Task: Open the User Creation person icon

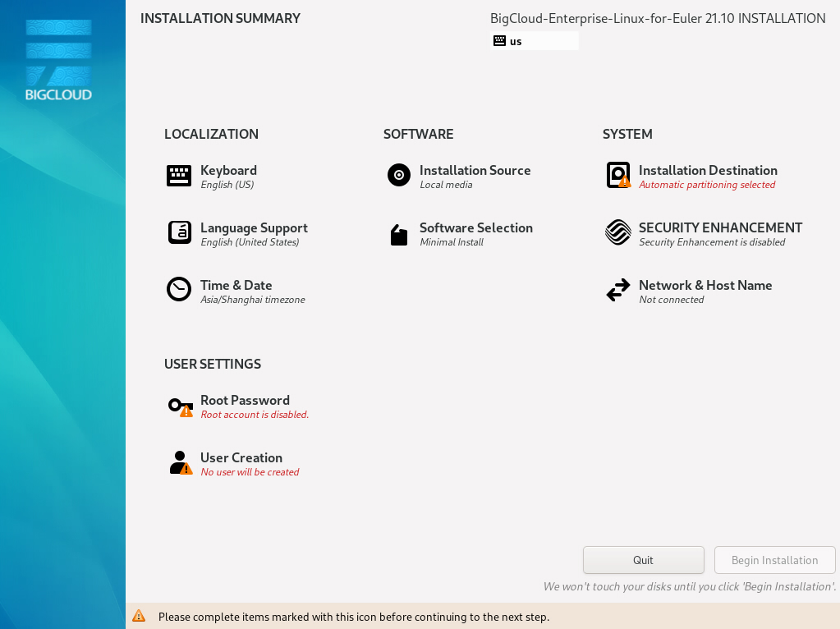Action: click(181, 463)
